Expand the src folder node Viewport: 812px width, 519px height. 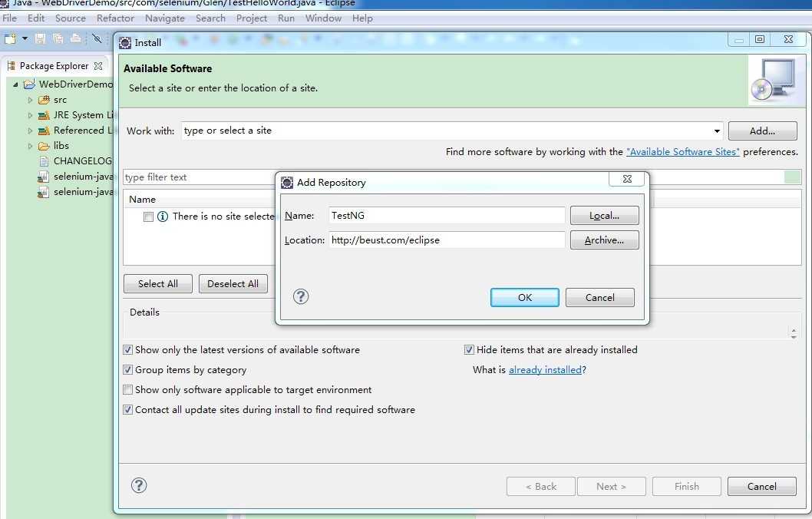(30, 100)
